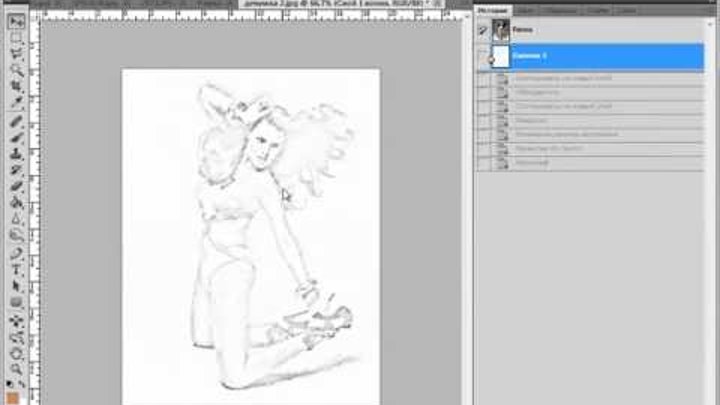720x405 pixels.
Task: Click the top snapshot thumbnail in History
Action: pyautogui.click(x=499, y=31)
